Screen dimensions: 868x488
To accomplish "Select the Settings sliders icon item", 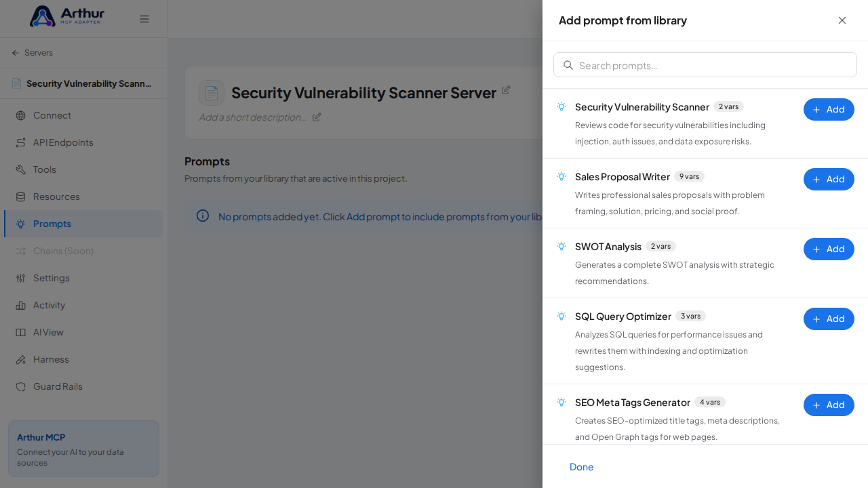I will [x=20, y=278].
